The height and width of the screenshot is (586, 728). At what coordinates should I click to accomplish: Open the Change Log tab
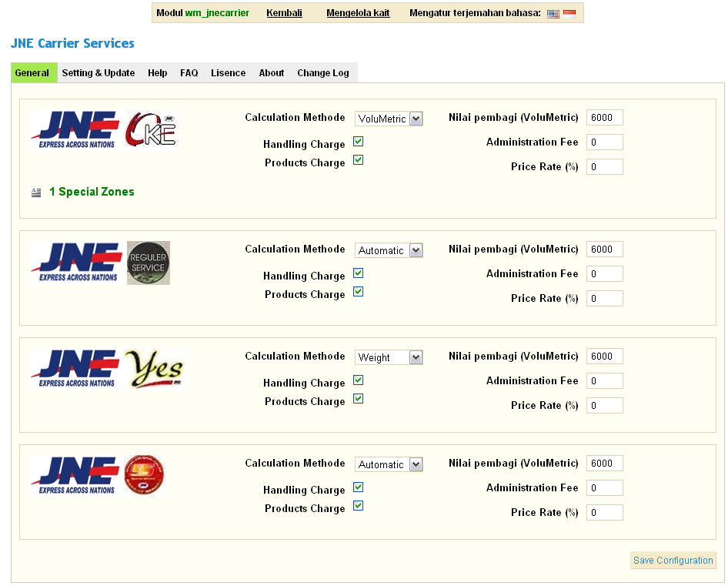323,73
